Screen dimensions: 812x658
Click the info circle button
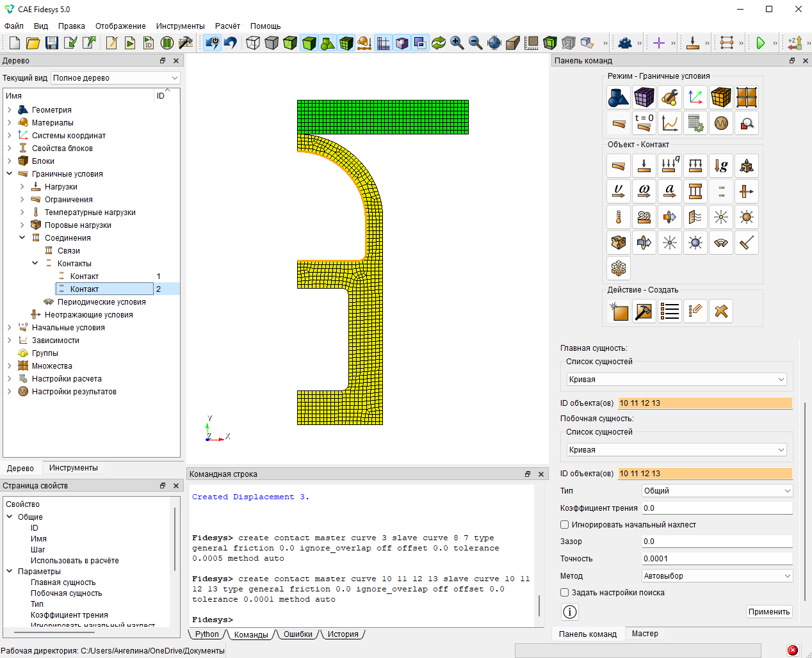click(x=570, y=612)
